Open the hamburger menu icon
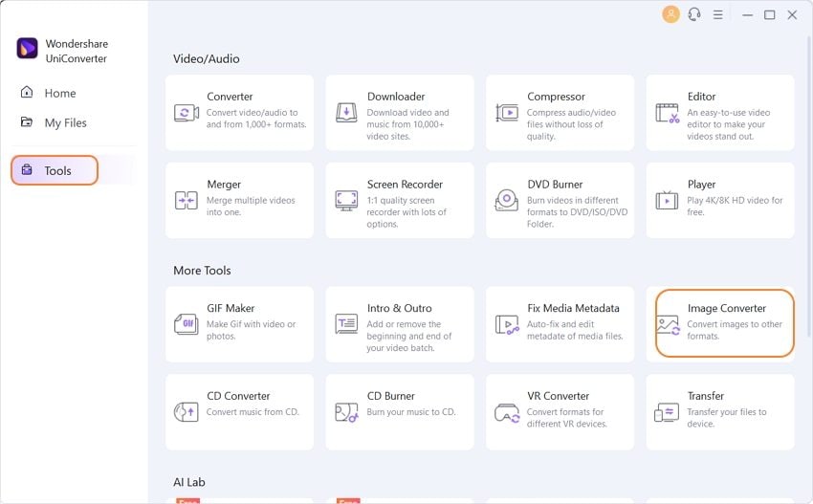The width and height of the screenshot is (813, 504). pos(717,15)
